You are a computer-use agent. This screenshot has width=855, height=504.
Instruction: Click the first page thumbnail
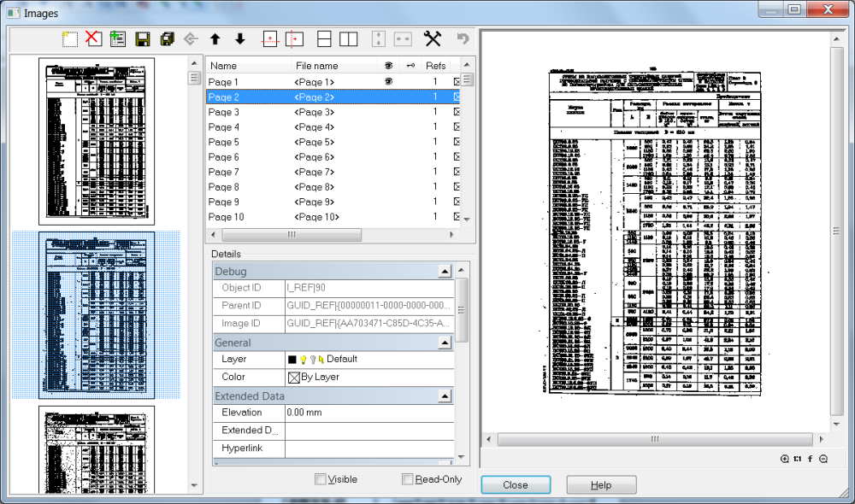[x=97, y=142]
